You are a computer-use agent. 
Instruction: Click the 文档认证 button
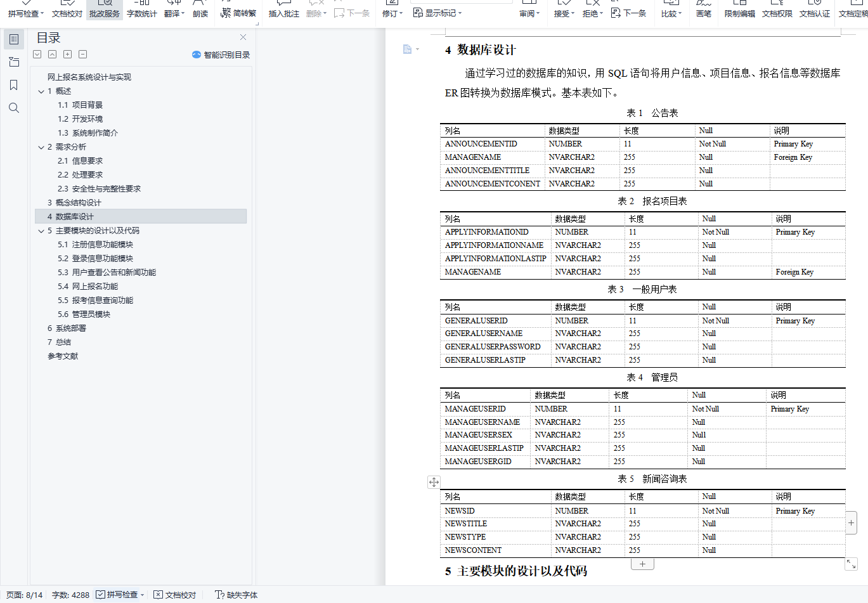pyautogui.click(x=815, y=10)
